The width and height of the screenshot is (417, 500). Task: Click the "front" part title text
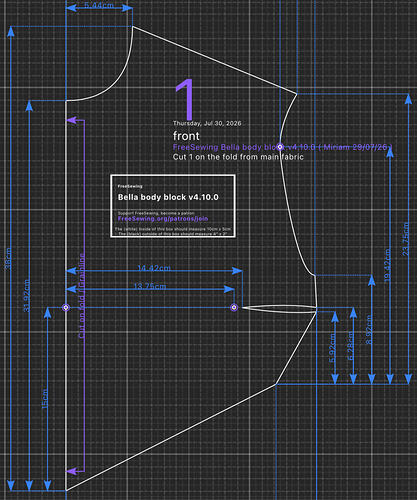(186, 136)
